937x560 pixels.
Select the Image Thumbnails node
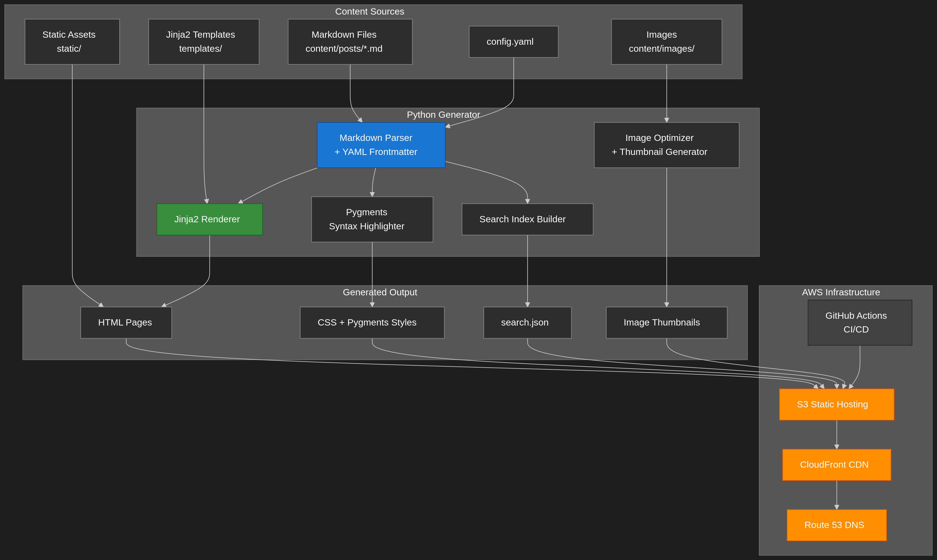coord(666,322)
